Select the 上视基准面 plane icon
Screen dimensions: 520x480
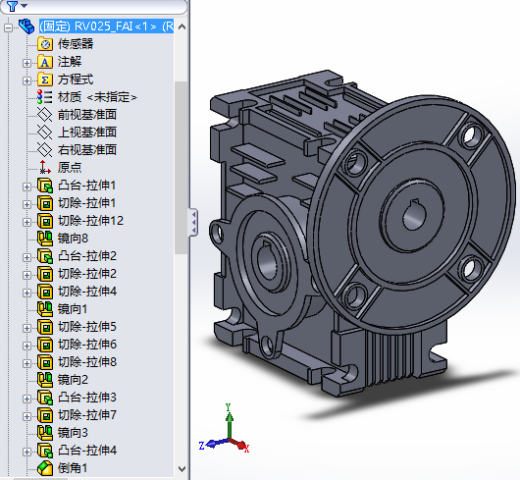[45, 132]
